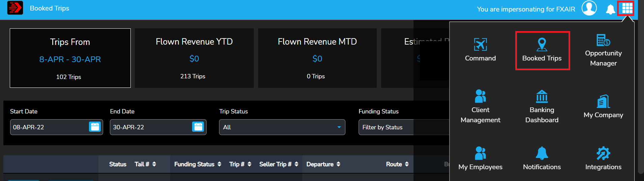Select the Trips From summary card
This screenshot has width=644, height=181.
tap(70, 58)
